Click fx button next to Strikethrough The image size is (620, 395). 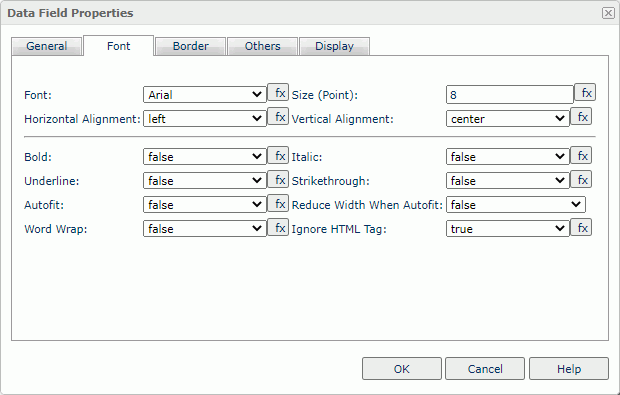(x=581, y=180)
